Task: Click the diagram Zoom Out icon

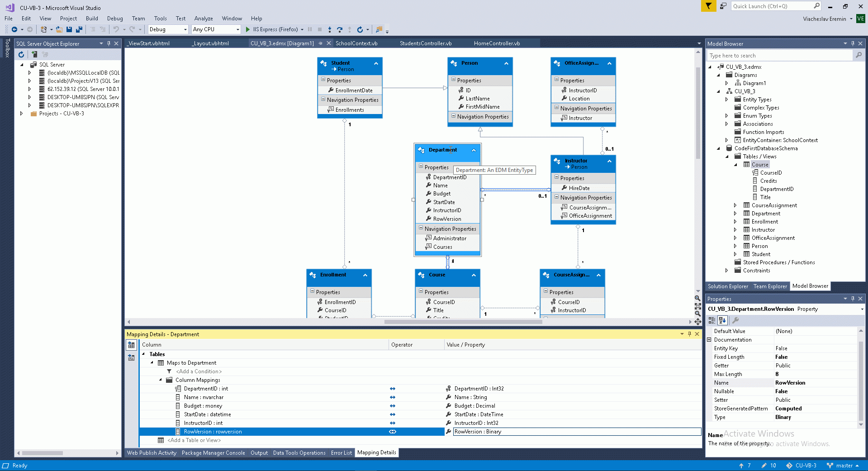Action: point(697,314)
